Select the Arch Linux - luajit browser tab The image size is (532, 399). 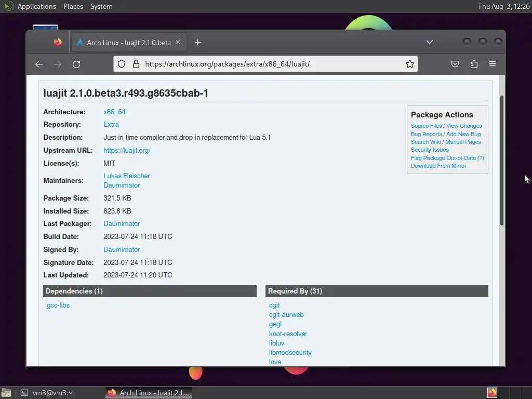tap(129, 43)
